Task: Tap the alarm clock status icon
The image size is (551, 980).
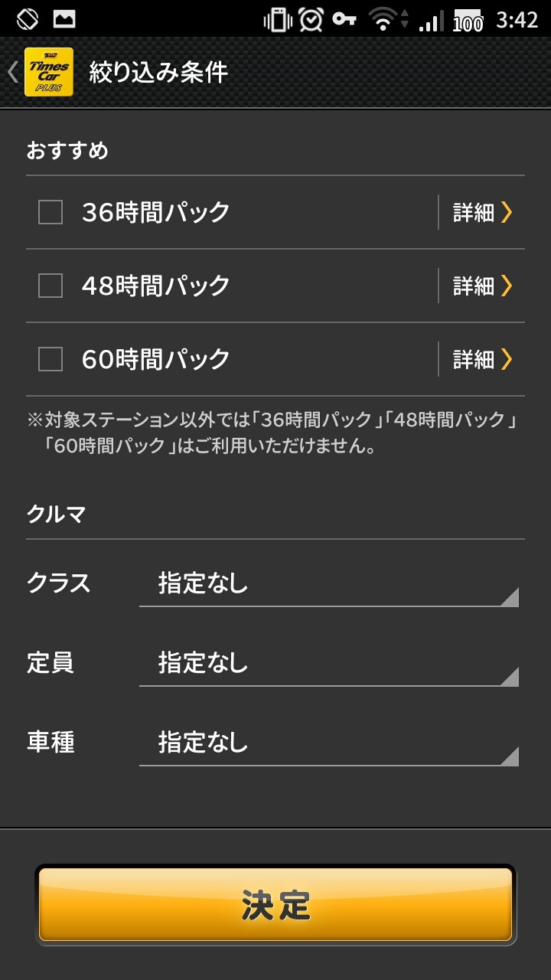Action: (x=311, y=20)
